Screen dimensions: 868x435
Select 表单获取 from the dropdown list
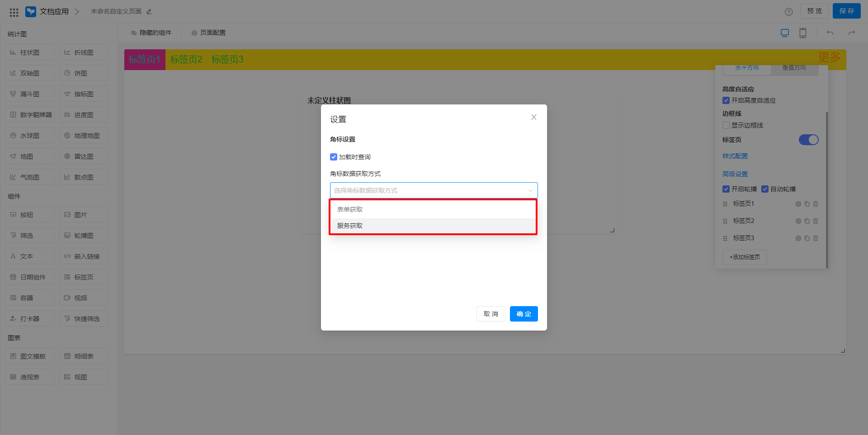(350, 209)
